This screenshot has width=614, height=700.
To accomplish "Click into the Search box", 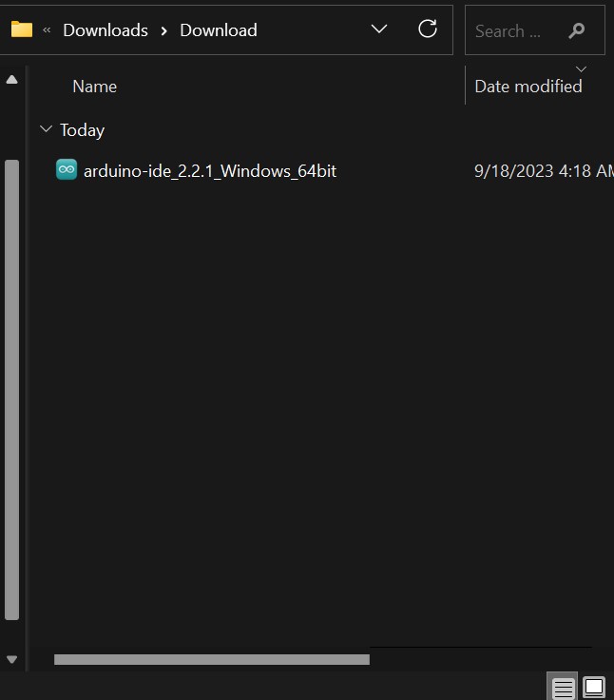I will pos(513,30).
